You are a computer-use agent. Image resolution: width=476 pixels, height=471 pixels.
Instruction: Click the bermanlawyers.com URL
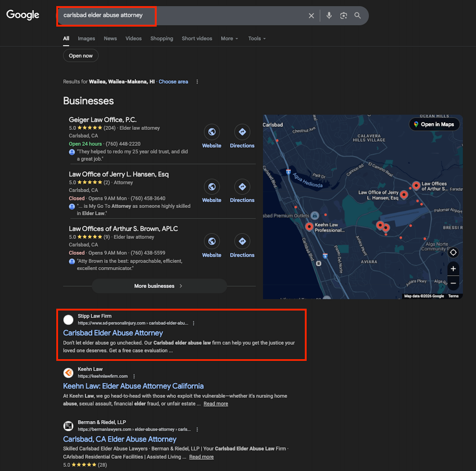tap(134, 429)
